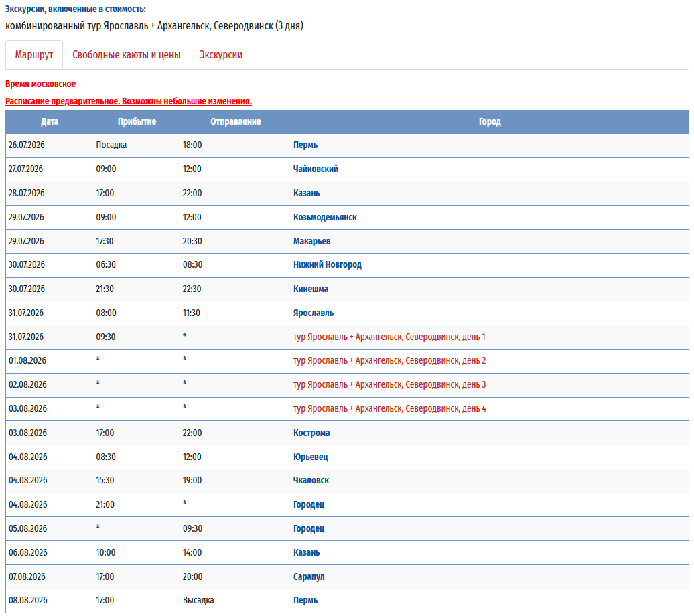
Task: Select the Кинешма city link
Action: [x=311, y=289]
